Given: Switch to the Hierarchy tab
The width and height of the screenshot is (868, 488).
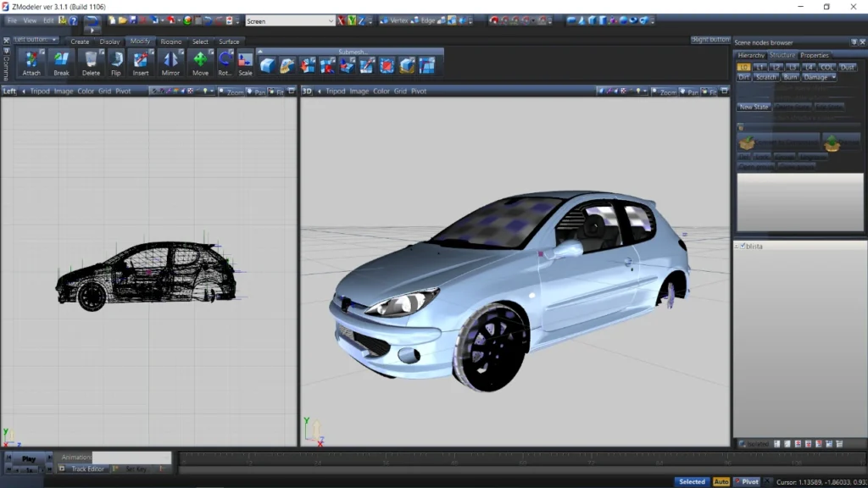Looking at the screenshot, I should tap(752, 55).
